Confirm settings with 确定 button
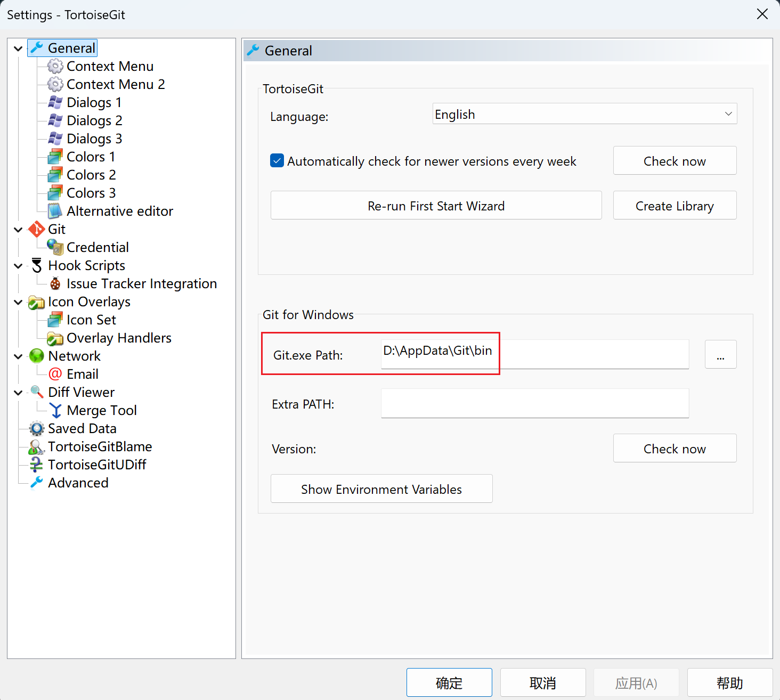 (449, 682)
